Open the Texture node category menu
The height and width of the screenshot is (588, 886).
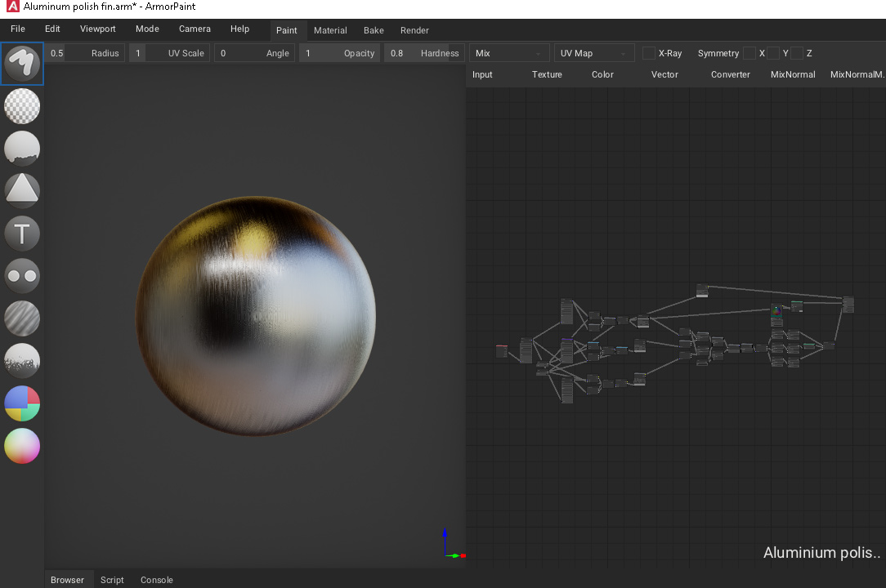[x=547, y=74]
